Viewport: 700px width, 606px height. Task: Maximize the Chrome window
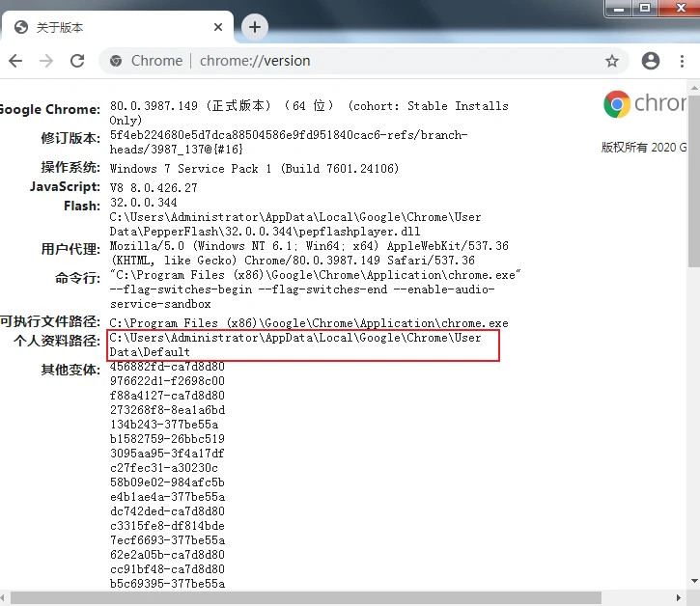(645, 8)
